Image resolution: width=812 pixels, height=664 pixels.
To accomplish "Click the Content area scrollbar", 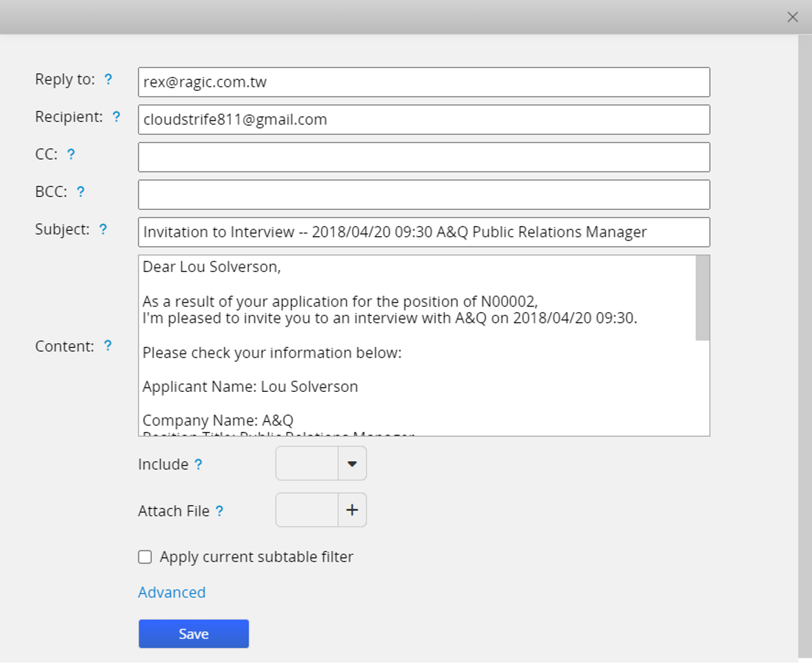I will [x=704, y=296].
